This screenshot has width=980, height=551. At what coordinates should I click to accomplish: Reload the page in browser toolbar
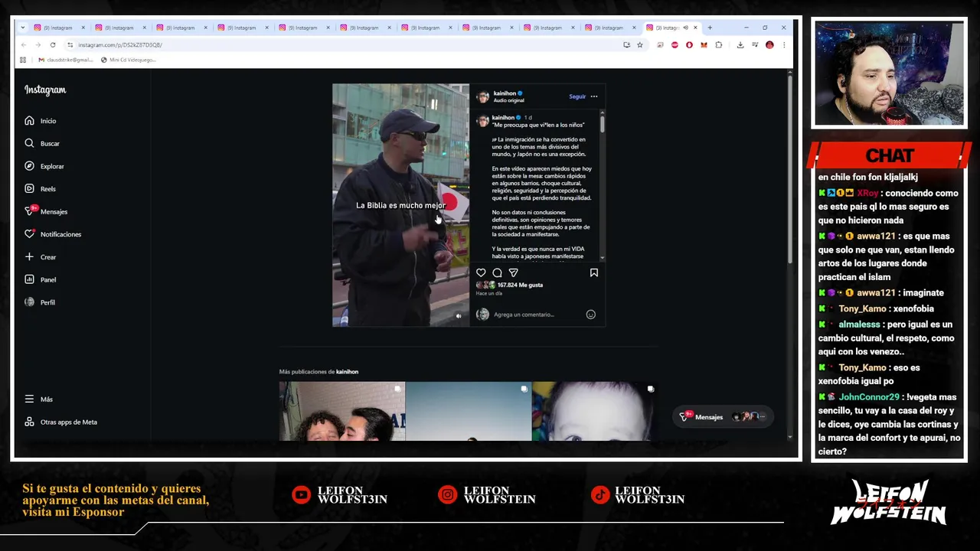click(53, 45)
